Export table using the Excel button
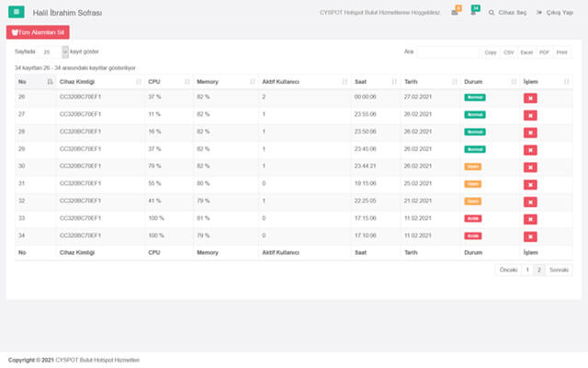 pos(526,52)
